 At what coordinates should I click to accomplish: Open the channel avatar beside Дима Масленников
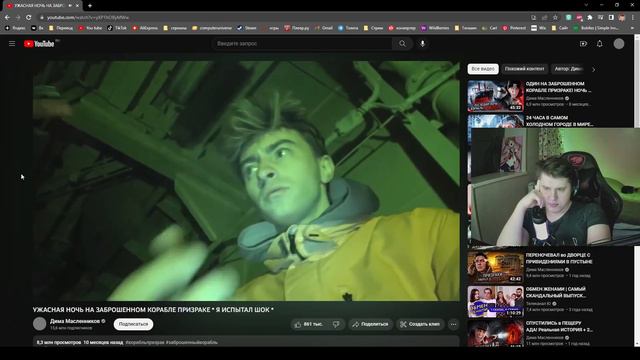40,324
